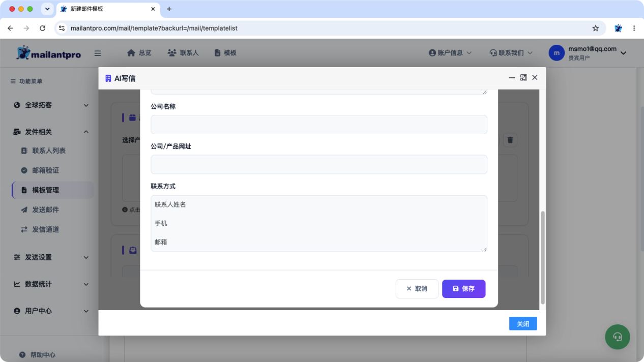Click 数据统计 chart icon
The height and width of the screenshot is (362, 644).
pyautogui.click(x=17, y=284)
